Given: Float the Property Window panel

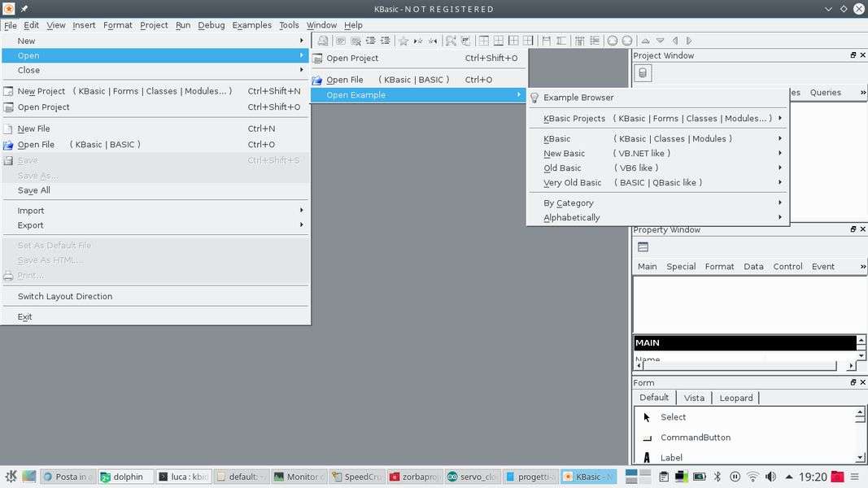Looking at the screenshot, I should (x=853, y=229).
